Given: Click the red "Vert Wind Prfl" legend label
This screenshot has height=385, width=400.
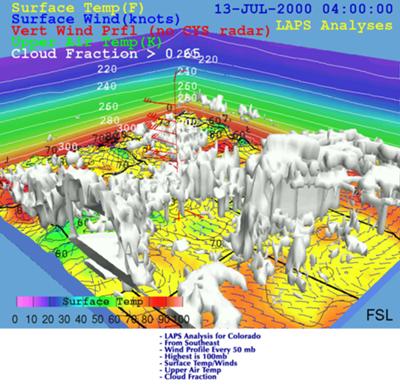Looking at the screenshot, I should pos(74,31).
